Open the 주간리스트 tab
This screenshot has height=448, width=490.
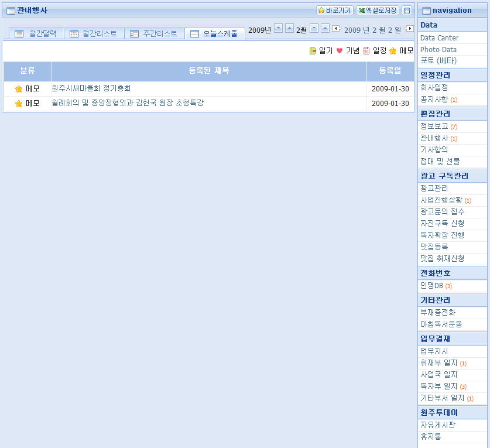153,33
